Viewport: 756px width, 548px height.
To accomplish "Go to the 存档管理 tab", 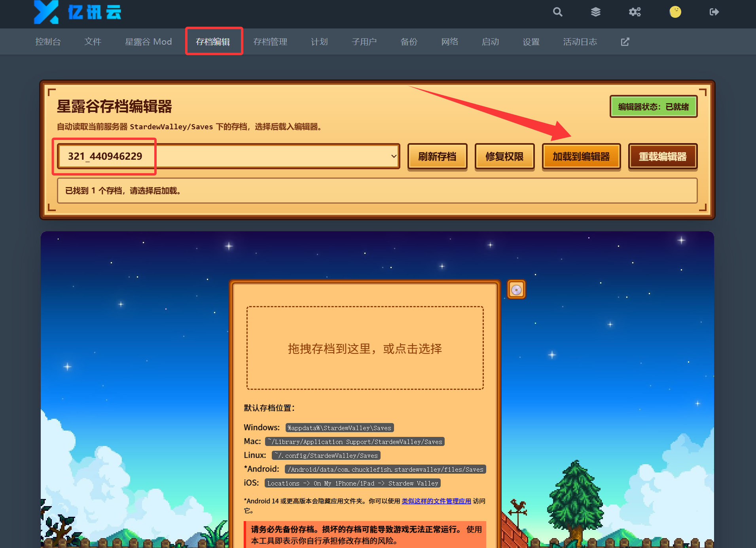I will [270, 42].
